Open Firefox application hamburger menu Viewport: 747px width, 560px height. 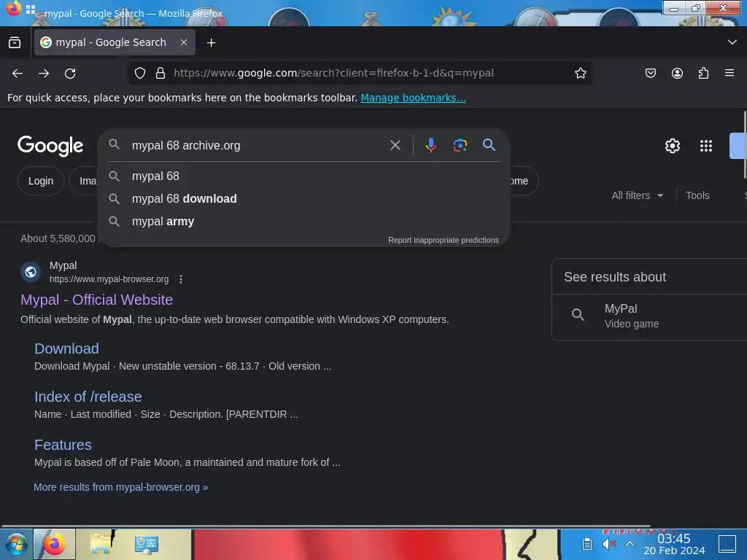(729, 73)
